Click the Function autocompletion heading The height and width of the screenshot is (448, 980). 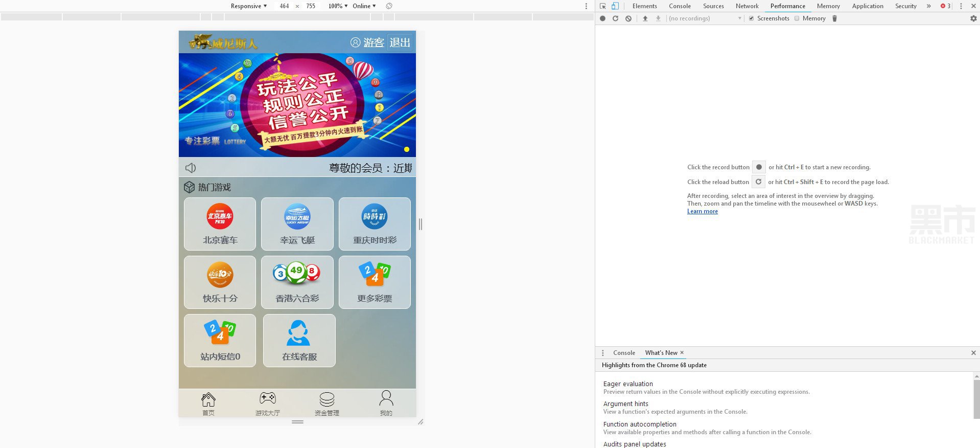click(x=640, y=424)
